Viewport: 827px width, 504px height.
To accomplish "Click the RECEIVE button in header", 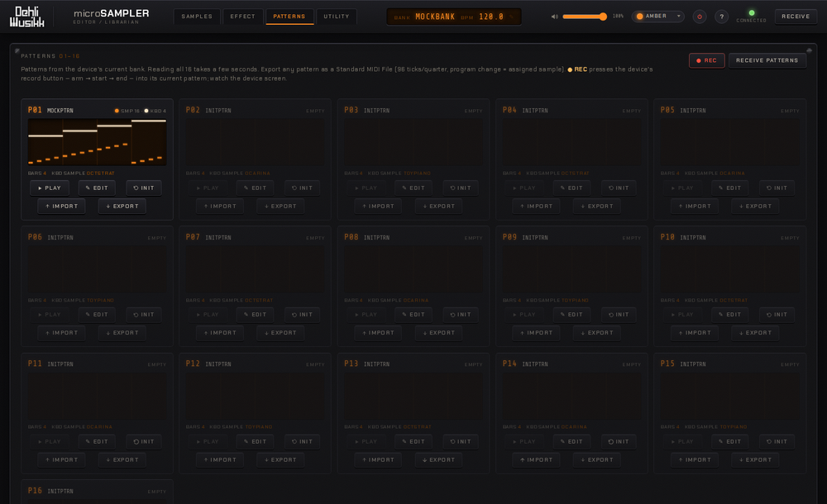I will (796, 17).
